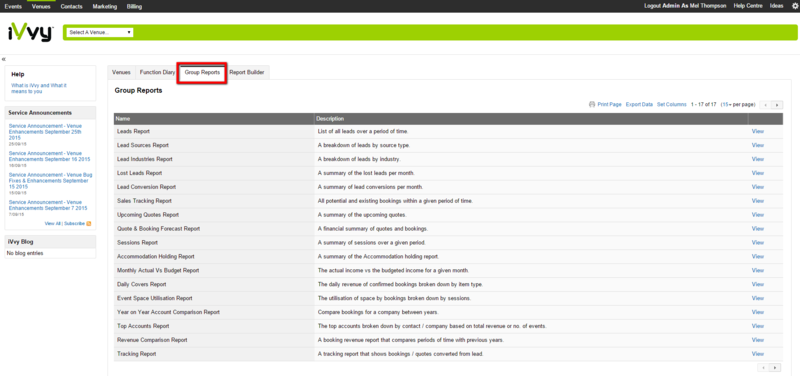The width and height of the screenshot is (800, 376).
Task: Click View All announcements link
Action: [53, 223]
